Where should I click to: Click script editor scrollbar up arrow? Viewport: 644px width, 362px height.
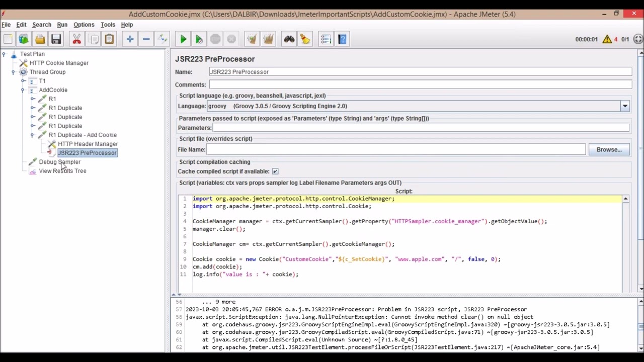625,200
